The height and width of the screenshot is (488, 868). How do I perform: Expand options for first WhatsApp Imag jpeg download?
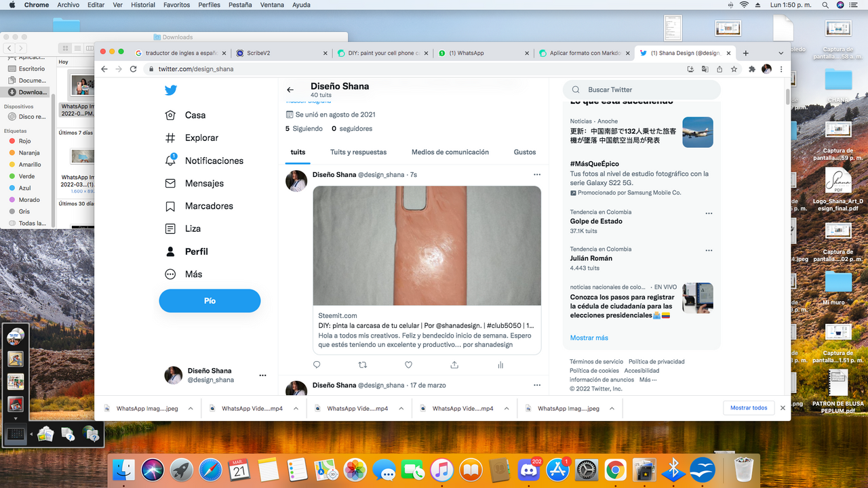(x=191, y=409)
